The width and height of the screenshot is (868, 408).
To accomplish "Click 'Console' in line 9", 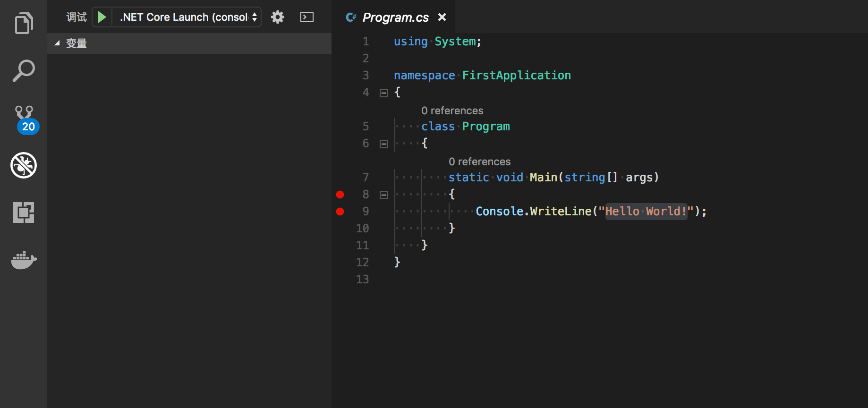I will tap(500, 212).
